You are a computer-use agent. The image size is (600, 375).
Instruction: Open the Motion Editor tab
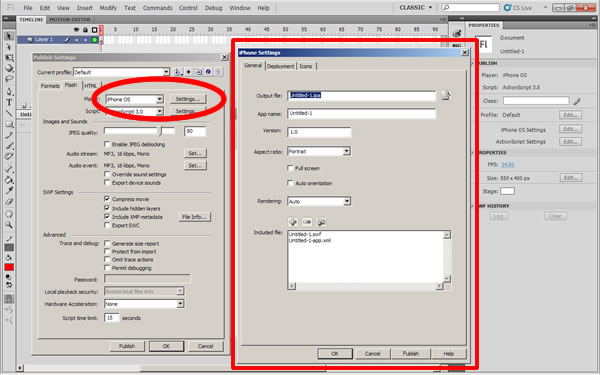tap(70, 19)
